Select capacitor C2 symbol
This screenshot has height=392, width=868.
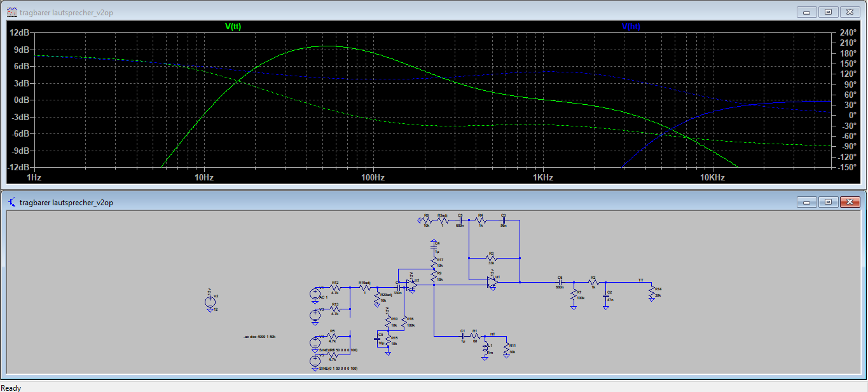[x=605, y=296]
